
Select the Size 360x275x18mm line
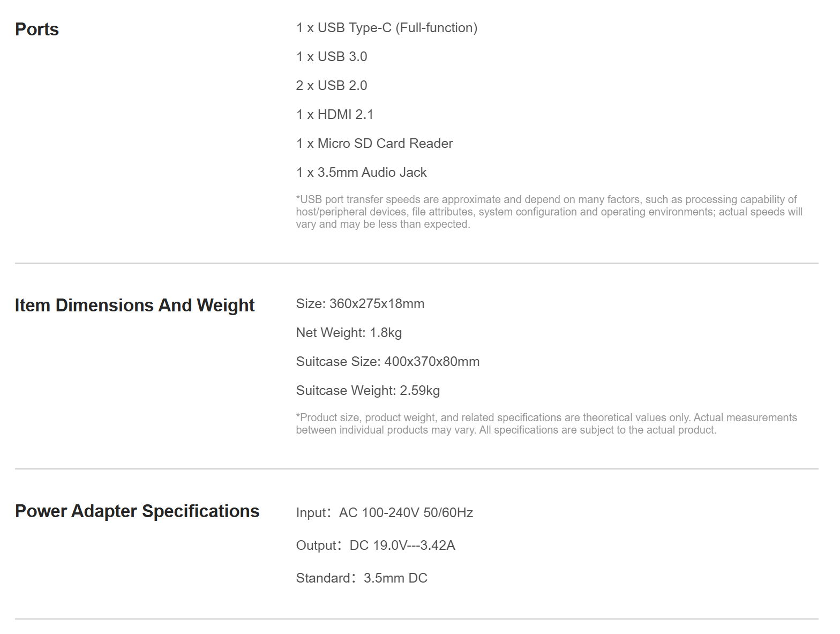(x=360, y=304)
